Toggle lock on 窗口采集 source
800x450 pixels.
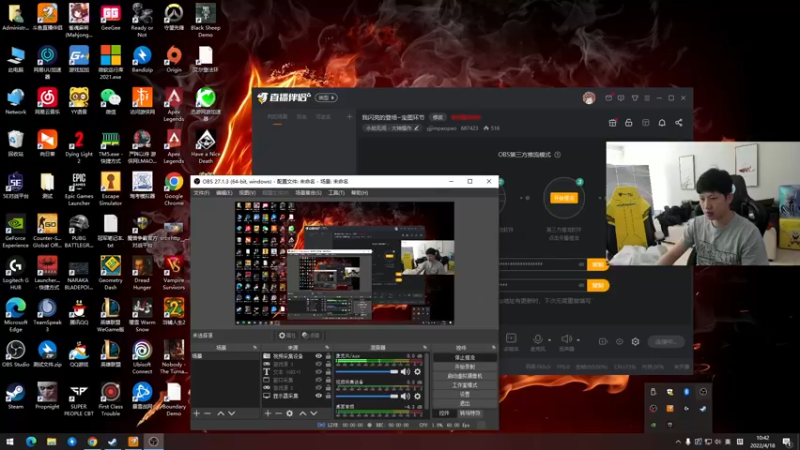point(328,380)
